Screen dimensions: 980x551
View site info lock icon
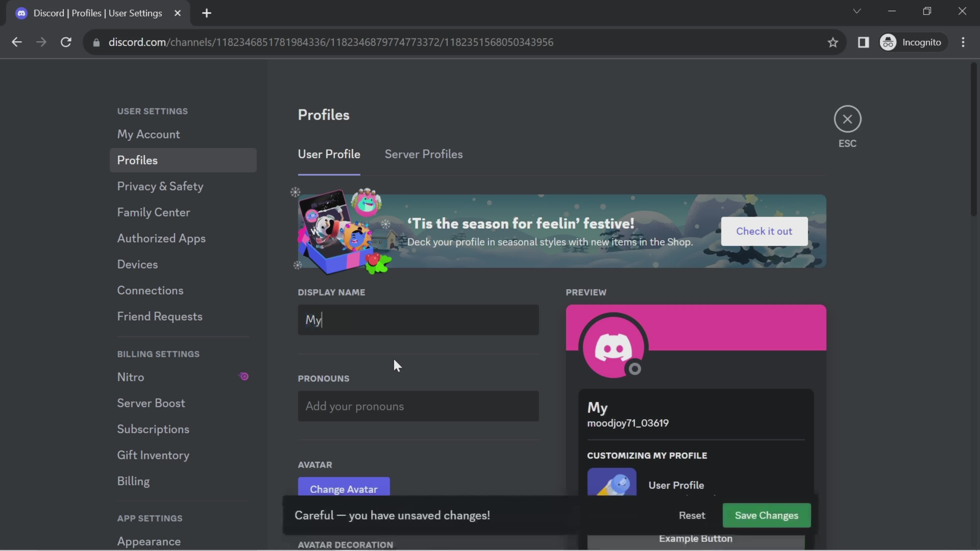tap(97, 42)
